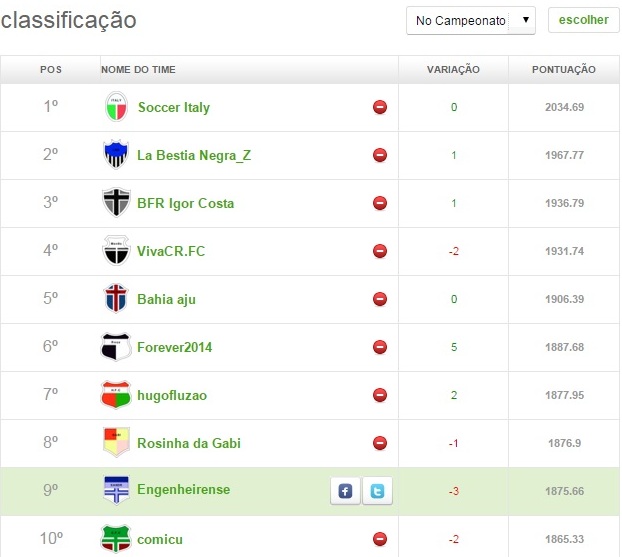Click the BFR Igor Costa crest

(x=117, y=203)
